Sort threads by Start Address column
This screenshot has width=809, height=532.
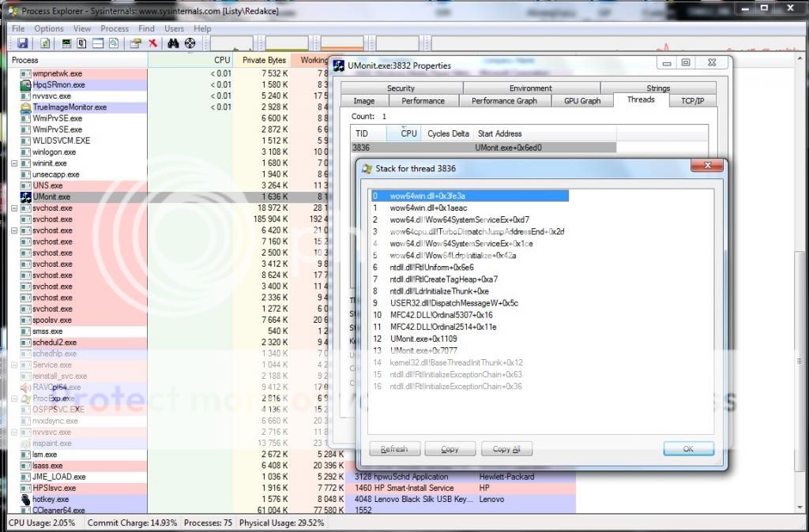tap(545, 133)
